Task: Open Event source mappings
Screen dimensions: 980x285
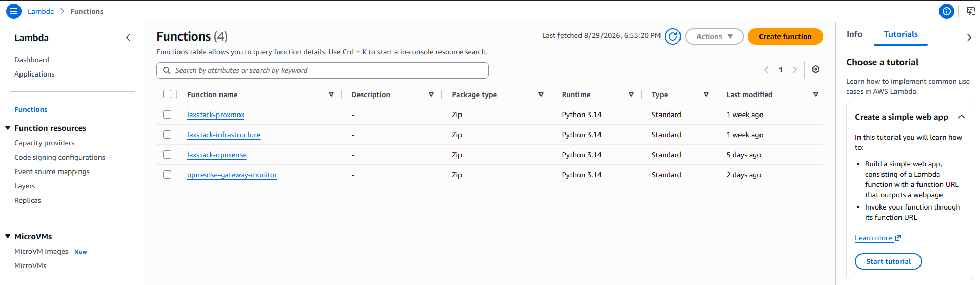Action: [52, 172]
